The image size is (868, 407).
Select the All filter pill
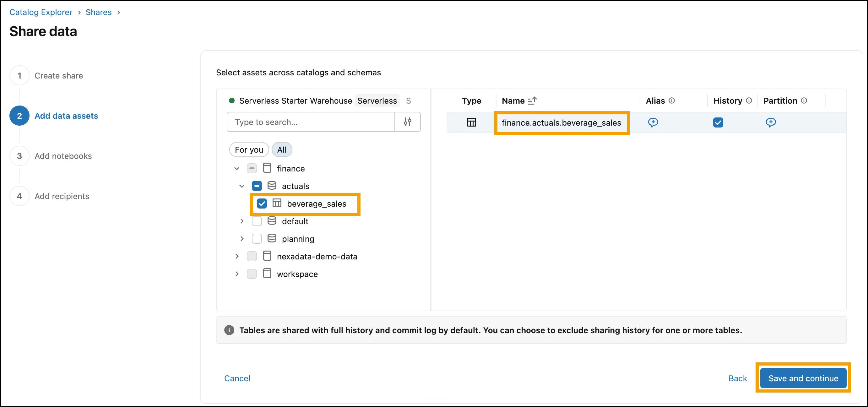[x=282, y=149]
